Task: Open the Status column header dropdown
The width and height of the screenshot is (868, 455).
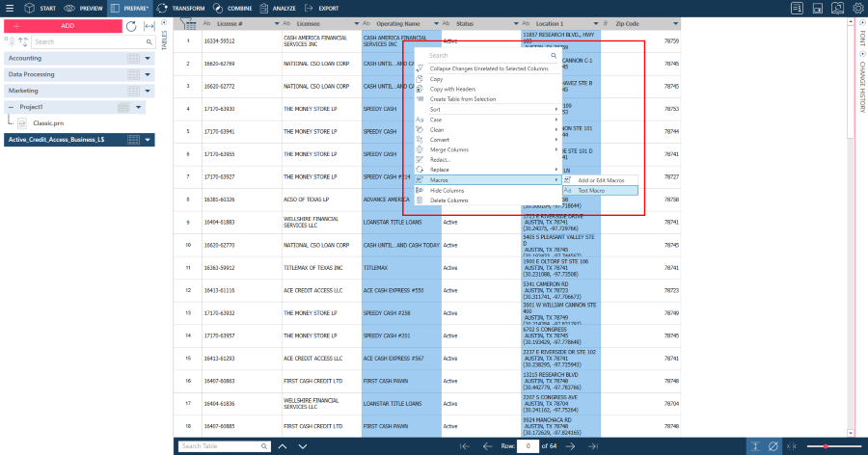Action: [515, 24]
